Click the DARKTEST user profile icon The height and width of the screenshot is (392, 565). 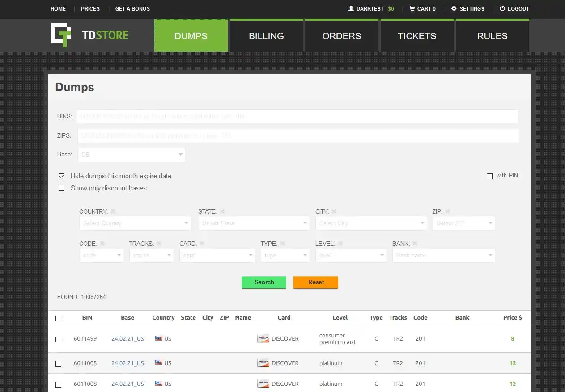coord(351,8)
